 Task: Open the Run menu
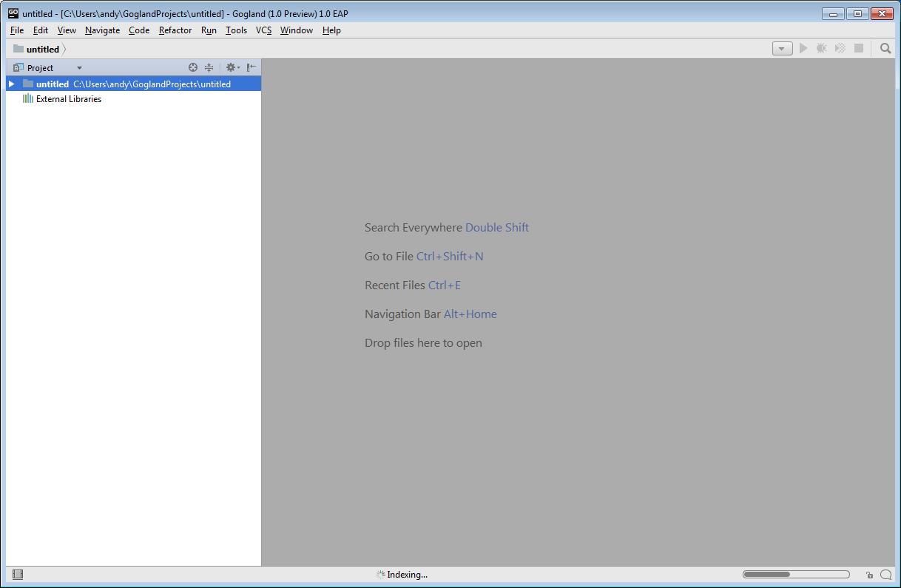point(209,30)
